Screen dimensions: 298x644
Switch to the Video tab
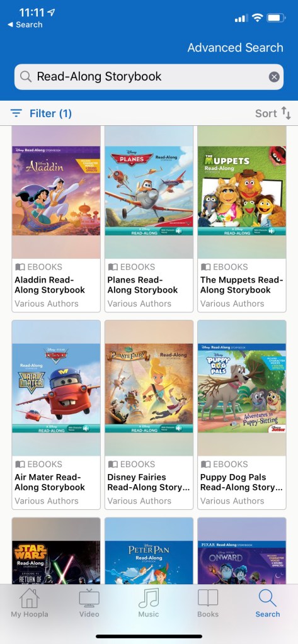(x=89, y=603)
